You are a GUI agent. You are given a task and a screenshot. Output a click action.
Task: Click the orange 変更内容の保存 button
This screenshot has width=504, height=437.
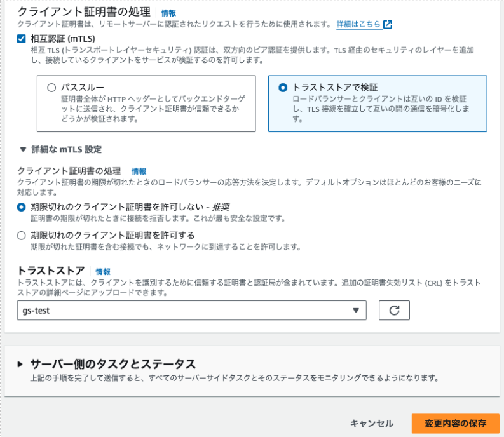coord(455,424)
